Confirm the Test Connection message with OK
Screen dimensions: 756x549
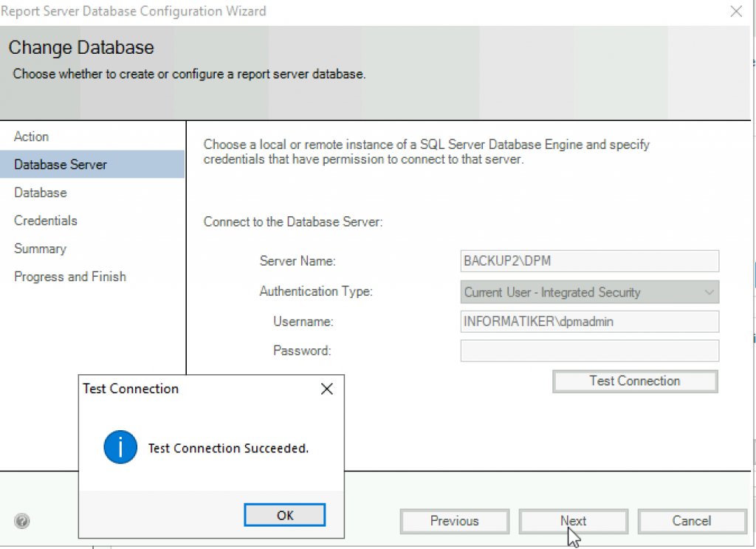pos(284,515)
